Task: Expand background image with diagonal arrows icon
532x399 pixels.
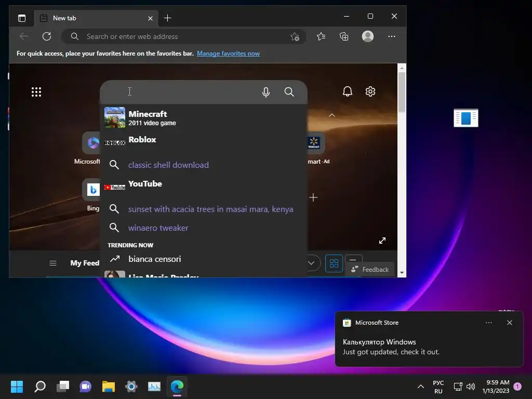Action: (x=382, y=241)
